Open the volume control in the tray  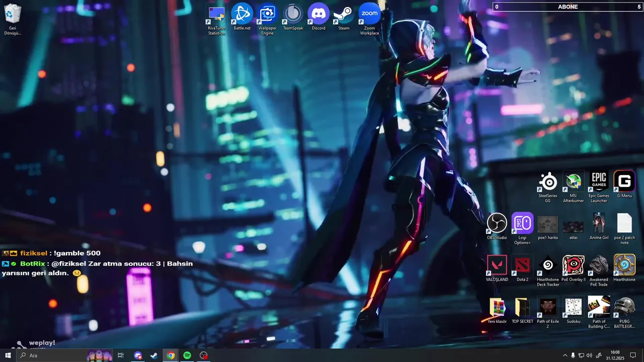pyautogui.click(x=590, y=355)
